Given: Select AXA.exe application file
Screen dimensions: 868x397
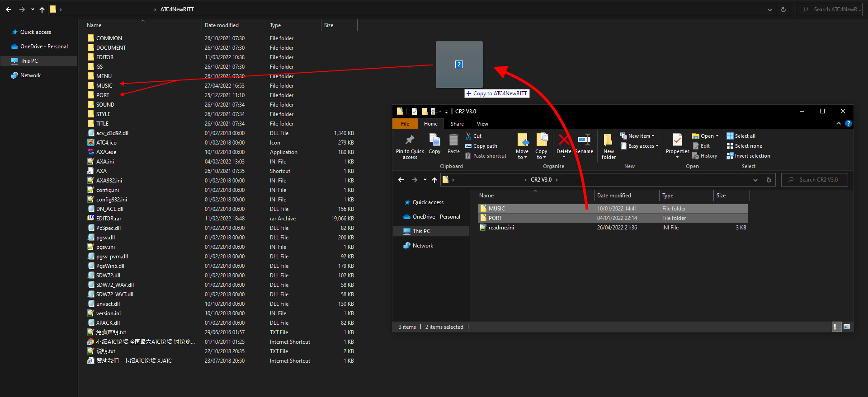Looking at the screenshot, I should 106,152.
